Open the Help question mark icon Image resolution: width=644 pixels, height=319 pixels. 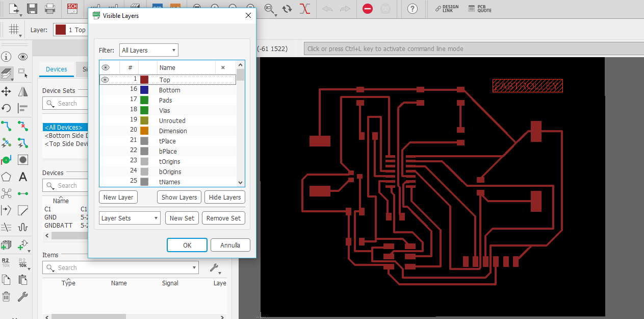413,8
